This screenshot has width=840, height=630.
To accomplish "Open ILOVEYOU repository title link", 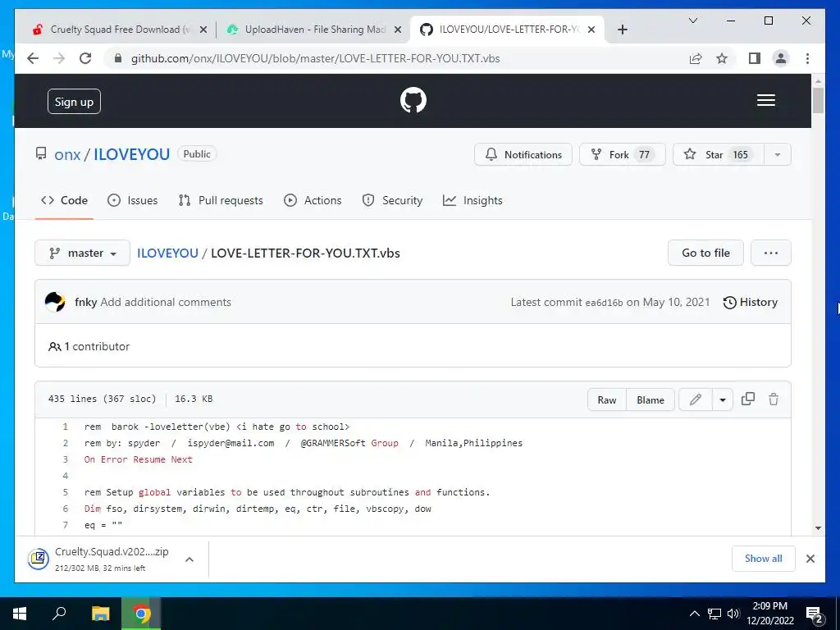I will (x=132, y=154).
